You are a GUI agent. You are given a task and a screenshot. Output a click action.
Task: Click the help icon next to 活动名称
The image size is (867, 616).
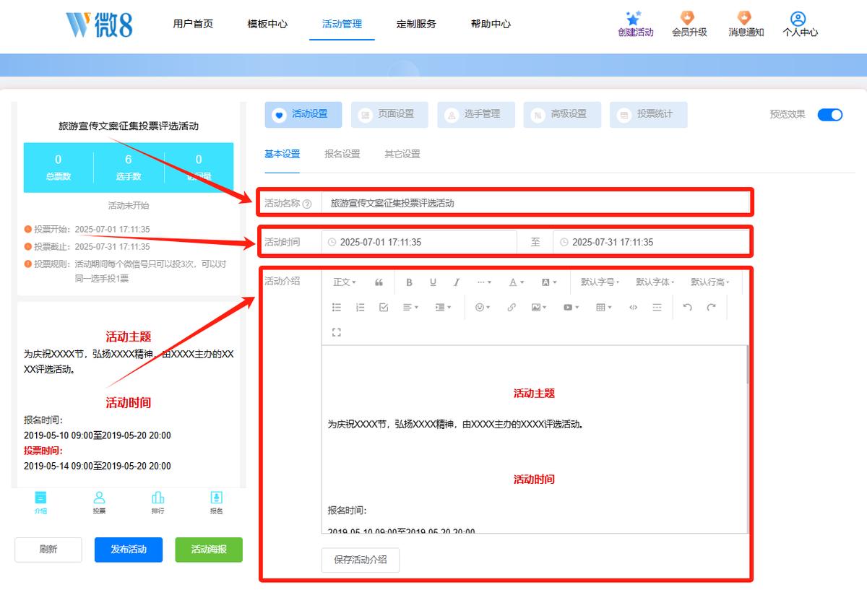[307, 204]
